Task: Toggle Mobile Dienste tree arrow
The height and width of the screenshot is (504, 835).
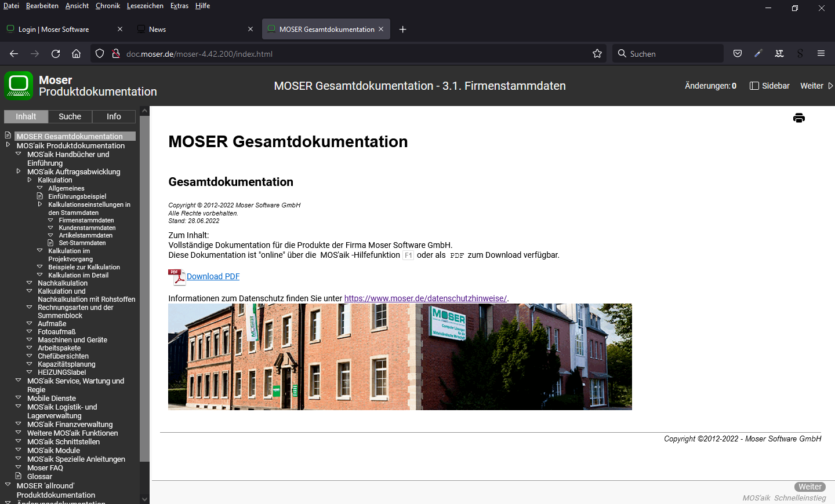Action: (x=18, y=398)
